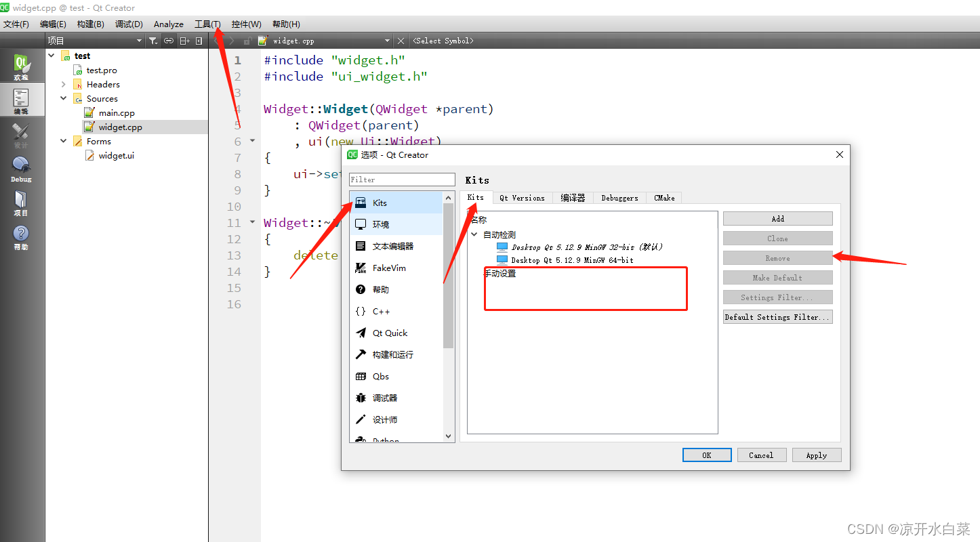Switch to the Debuggers tab
Viewport: 980px width, 542px height.
pos(619,198)
